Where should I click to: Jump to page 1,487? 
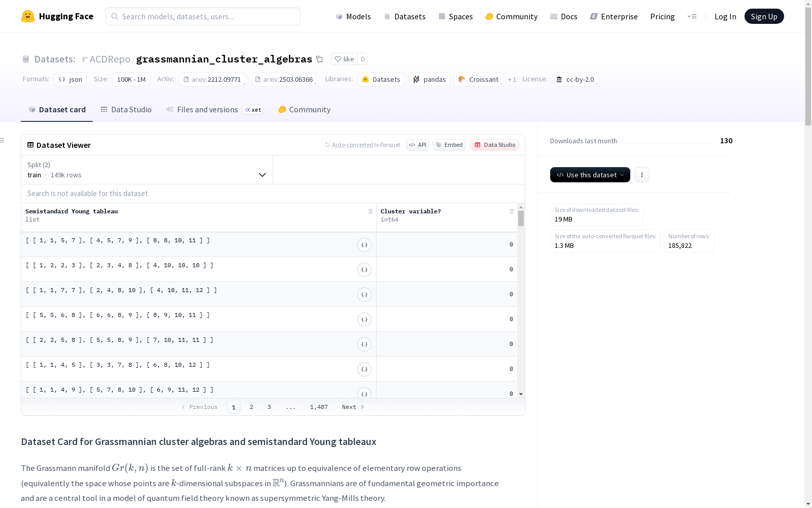tap(319, 407)
